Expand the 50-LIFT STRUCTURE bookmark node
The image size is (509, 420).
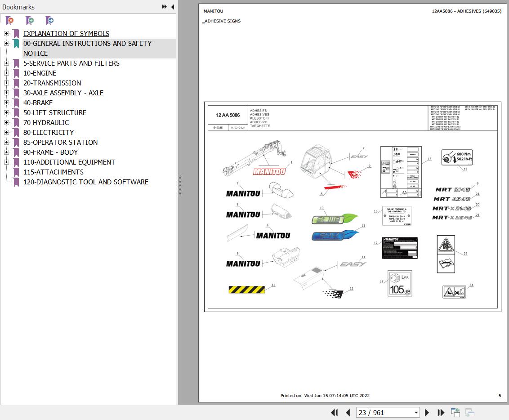point(6,112)
